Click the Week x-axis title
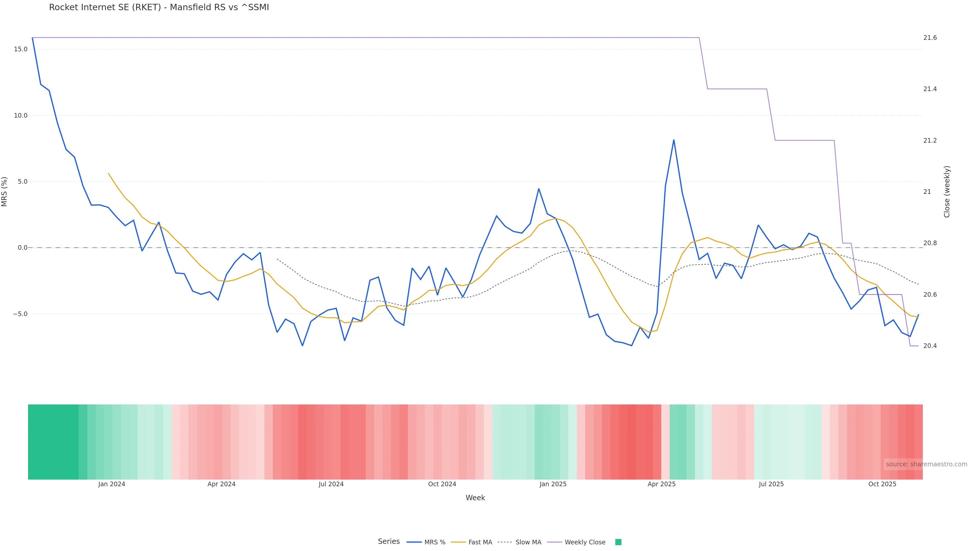Viewport: 980px width, 551px height. (x=475, y=498)
